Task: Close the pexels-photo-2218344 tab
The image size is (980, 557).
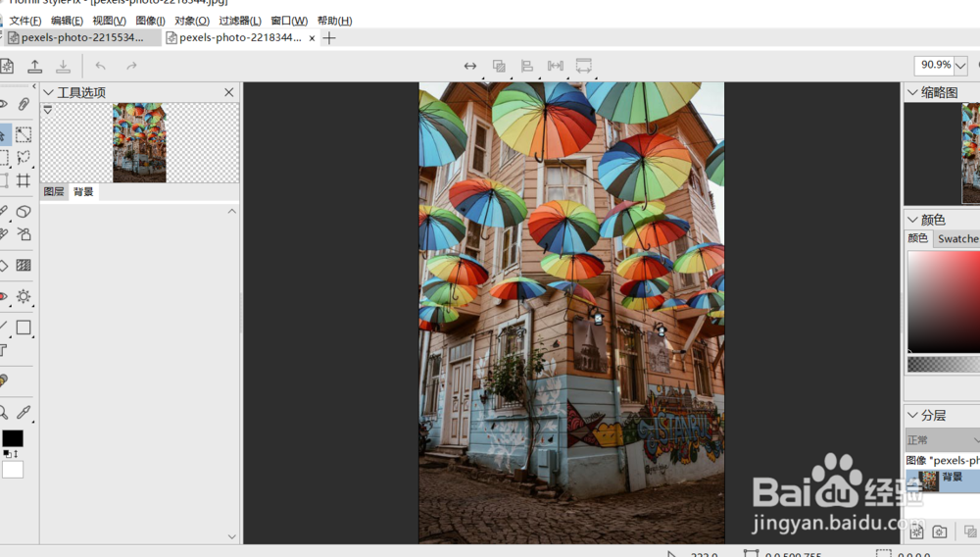Action: 312,38
